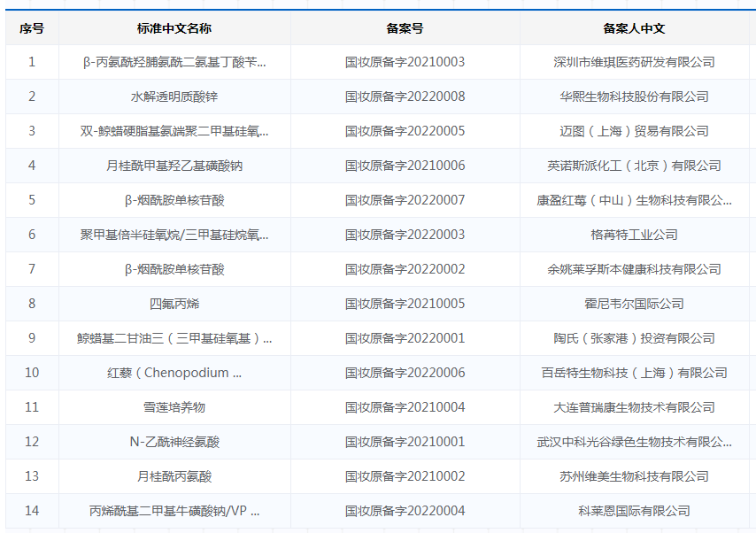
Task: Select the cell 雪莲培养物
Action: [174, 407]
